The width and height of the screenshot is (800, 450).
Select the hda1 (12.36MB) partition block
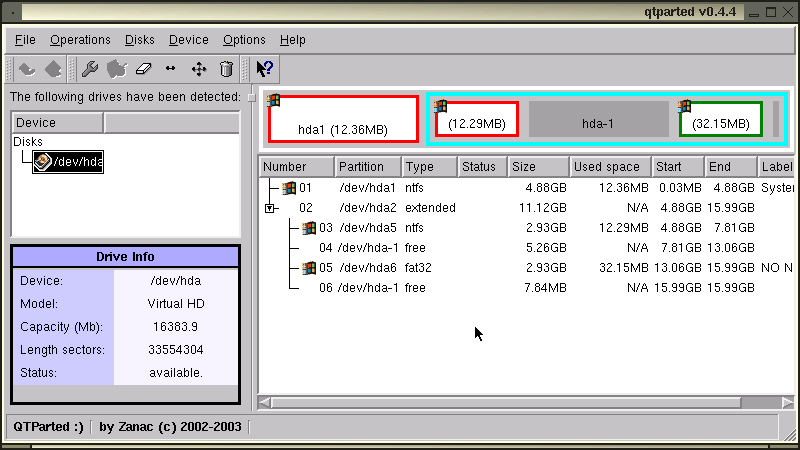(343, 119)
